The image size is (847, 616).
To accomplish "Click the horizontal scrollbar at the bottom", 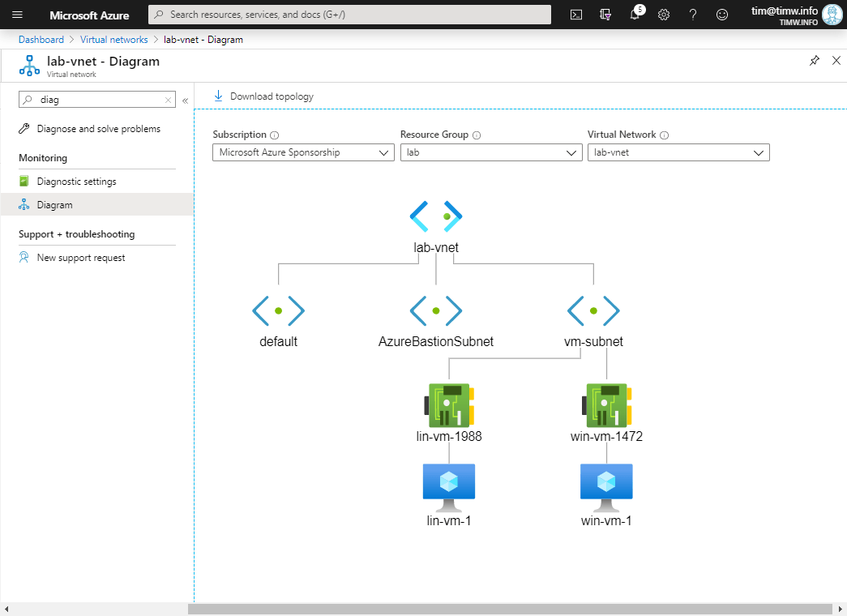I will pyautogui.click(x=509, y=609).
